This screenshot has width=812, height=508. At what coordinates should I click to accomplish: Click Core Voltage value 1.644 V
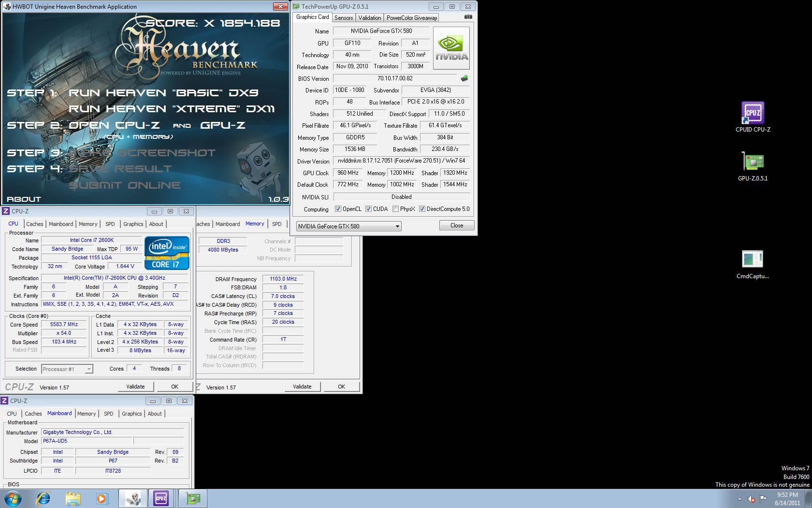coord(126,266)
